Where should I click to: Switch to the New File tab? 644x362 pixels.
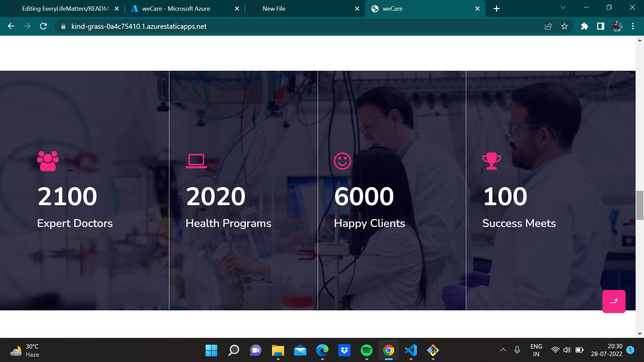pyautogui.click(x=295, y=8)
